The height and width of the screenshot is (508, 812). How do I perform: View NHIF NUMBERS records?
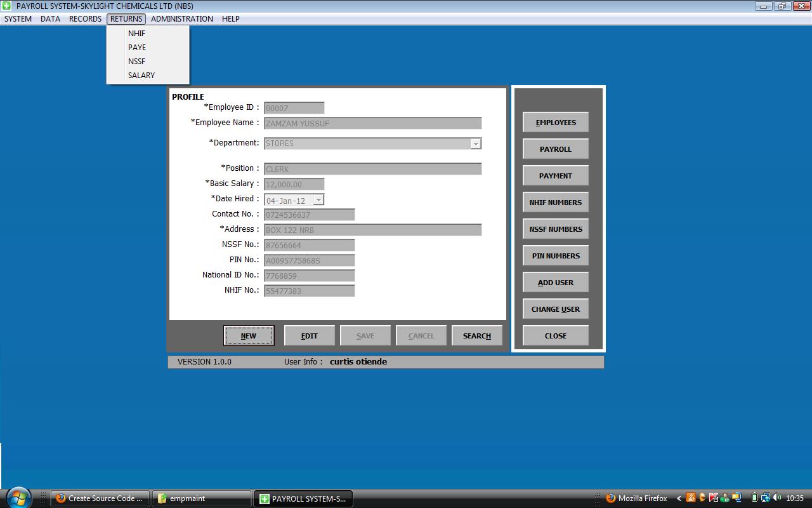555,202
